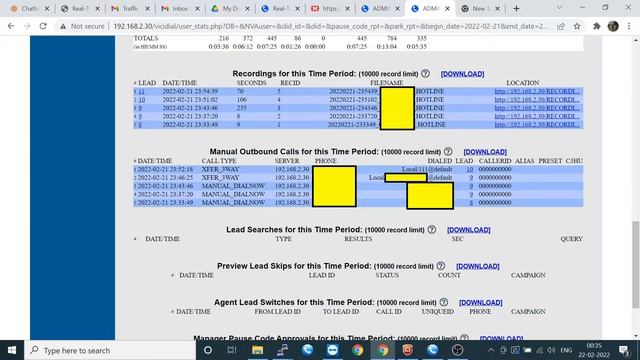Select the 255 seconds value in Recordings

pyautogui.click(x=242, y=108)
